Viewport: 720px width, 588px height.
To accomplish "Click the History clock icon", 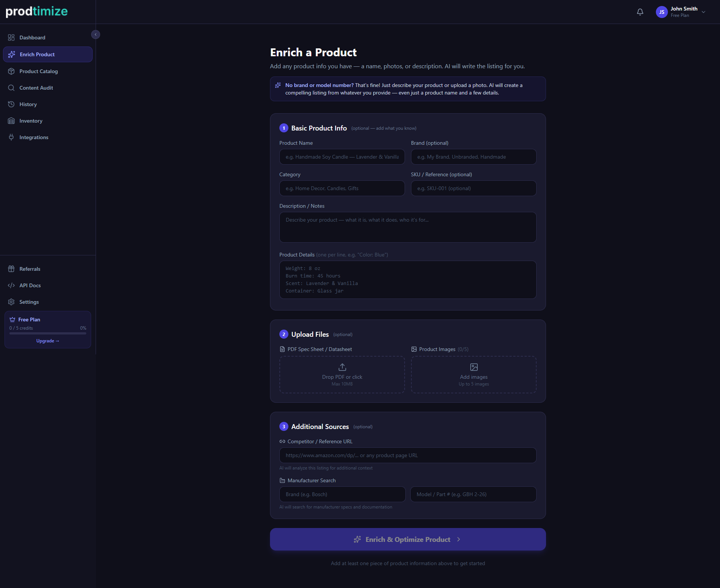I will [11, 104].
